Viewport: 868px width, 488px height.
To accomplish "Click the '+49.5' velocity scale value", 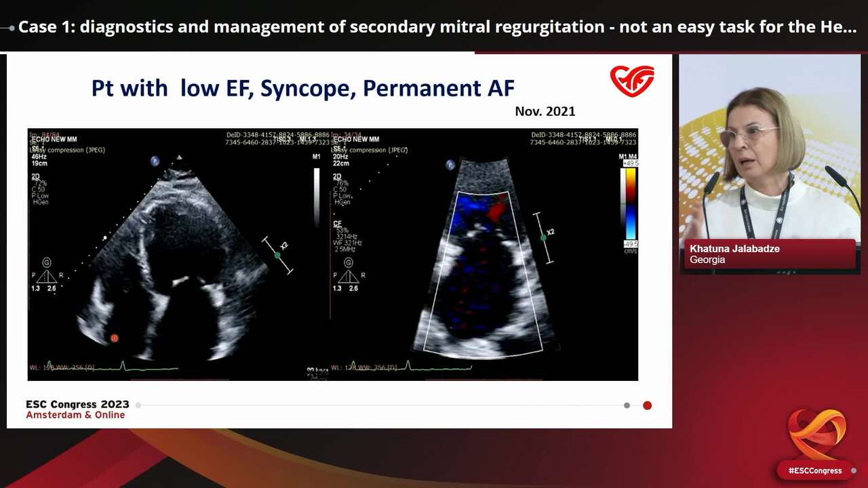I will (x=631, y=163).
